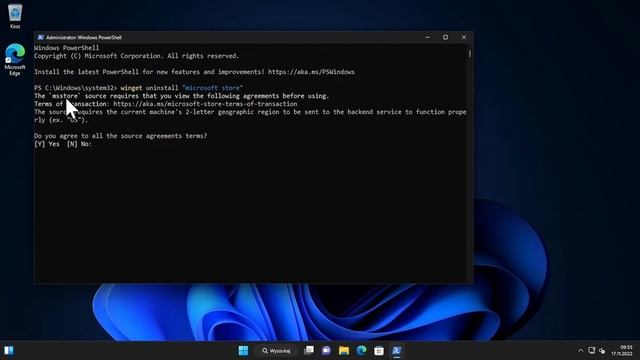
Task: Click the network and volume tray icon
Action: (602, 351)
